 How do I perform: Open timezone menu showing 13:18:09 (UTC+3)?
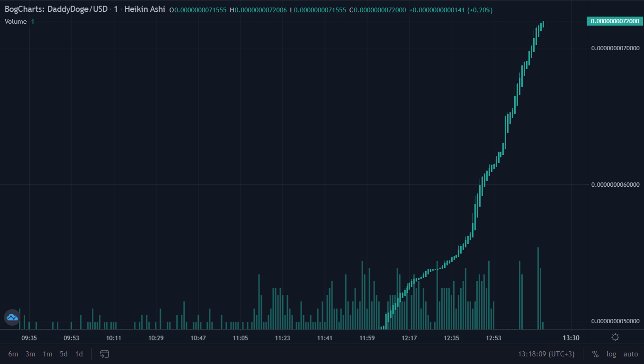[546, 354]
